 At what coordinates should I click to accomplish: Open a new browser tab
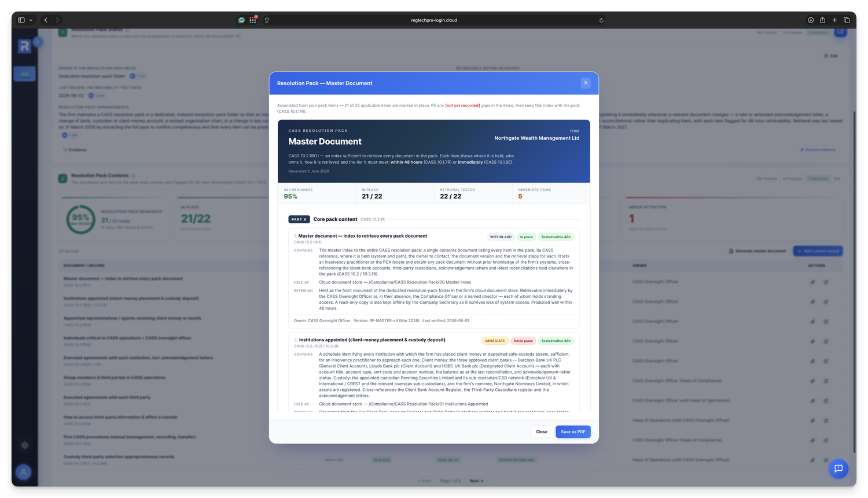834,20
